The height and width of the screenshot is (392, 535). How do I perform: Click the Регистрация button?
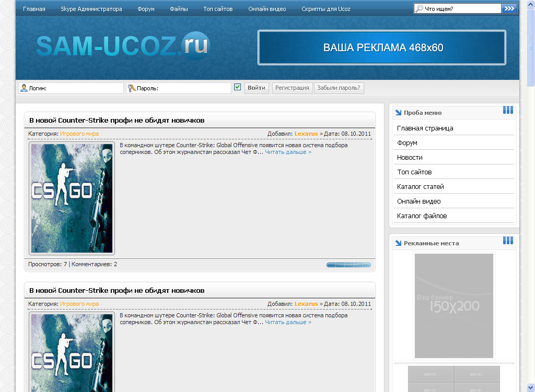(292, 88)
